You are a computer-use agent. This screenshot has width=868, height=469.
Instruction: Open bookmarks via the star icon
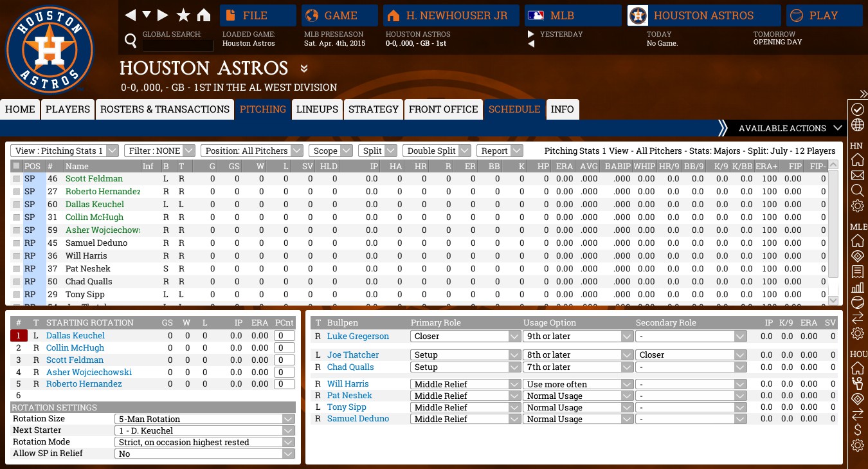(183, 15)
